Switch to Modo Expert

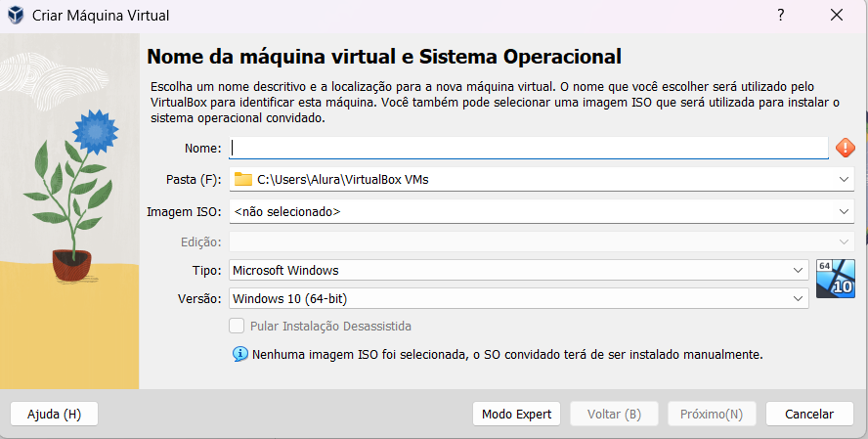[x=516, y=415]
